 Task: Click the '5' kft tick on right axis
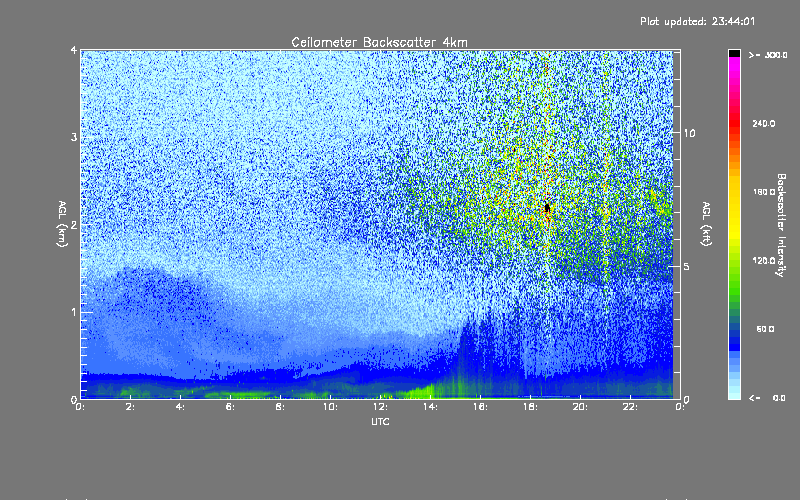pyautogui.click(x=687, y=267)
